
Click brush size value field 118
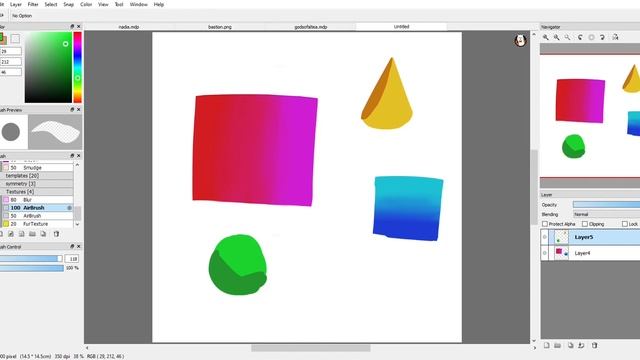point(72,259)
